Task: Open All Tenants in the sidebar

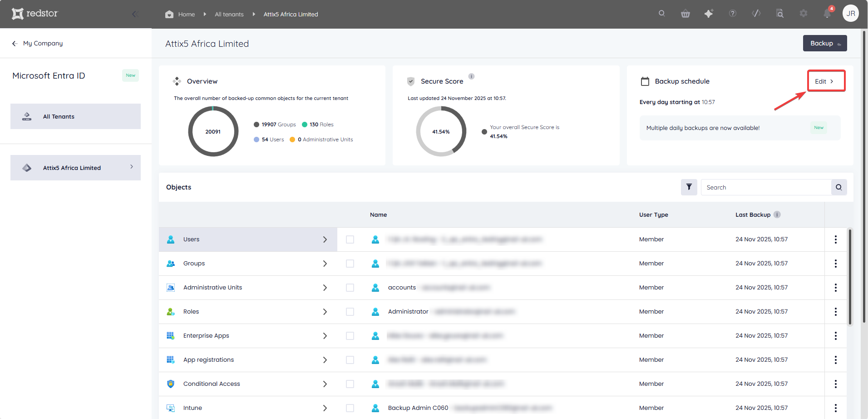Action: [x=75, y=116]
